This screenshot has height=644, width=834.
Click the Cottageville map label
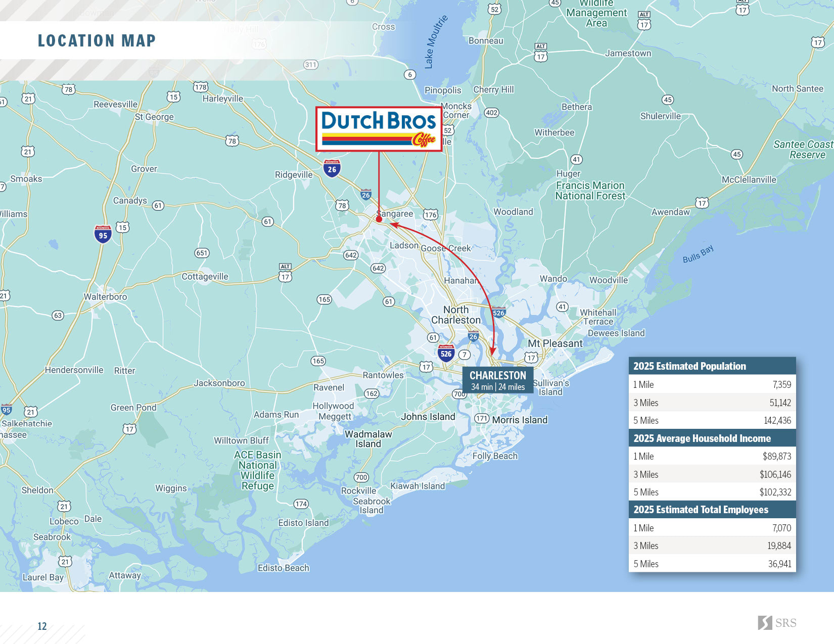click(205, 277)
